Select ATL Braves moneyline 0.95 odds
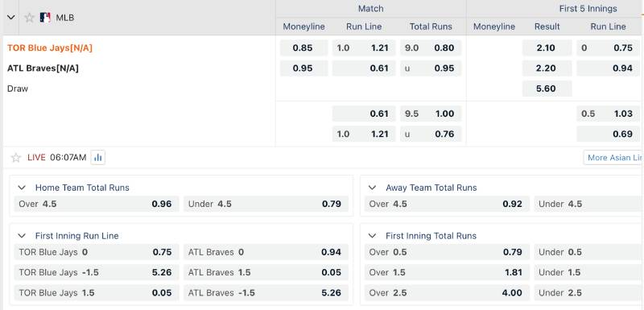The height and width of the screenshot is (310, 644). click(x=304, y=68)
